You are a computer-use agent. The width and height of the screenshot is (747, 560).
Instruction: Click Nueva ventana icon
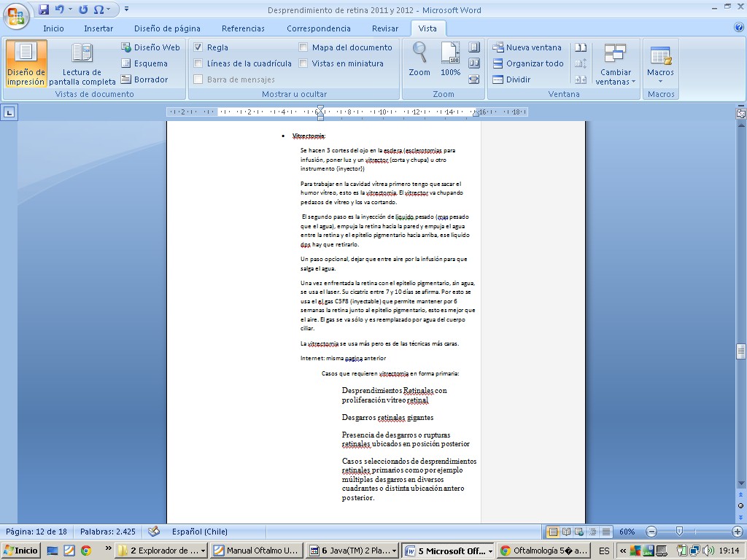[499, 47]
